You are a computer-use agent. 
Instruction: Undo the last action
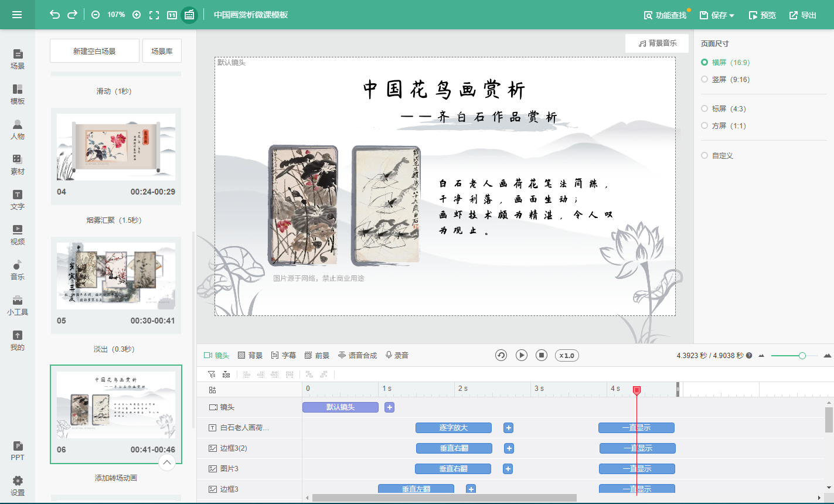55,15
